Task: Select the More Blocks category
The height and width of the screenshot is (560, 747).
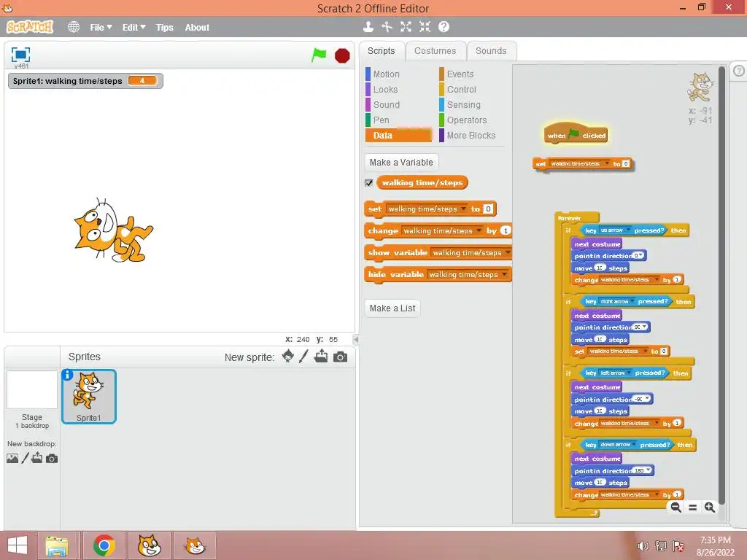Action: pyautogui.click(x=472, y=135)
